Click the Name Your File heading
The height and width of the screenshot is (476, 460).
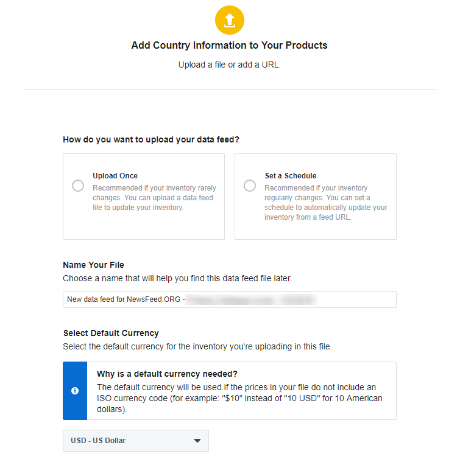(x=93, y=265)
